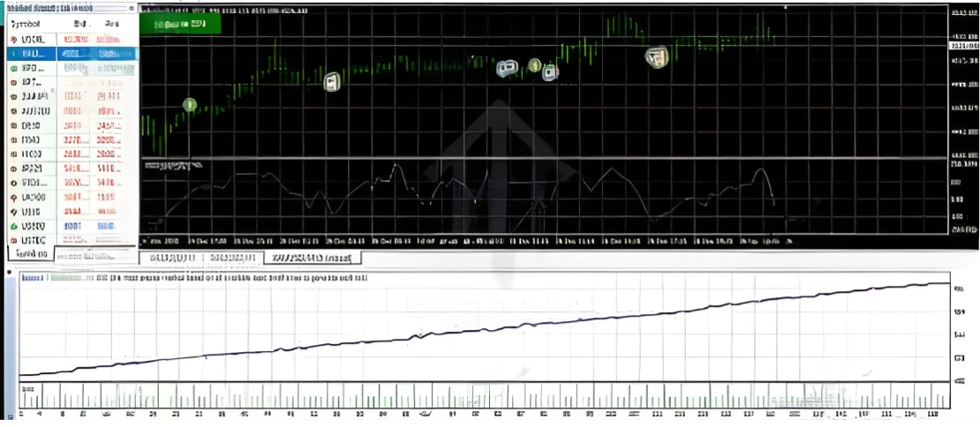Click the symbol icon in the first watchlist row
Image resolution: width=980 pixels, height=427 pixels.
pyautogui.click(x=14, y=40)
